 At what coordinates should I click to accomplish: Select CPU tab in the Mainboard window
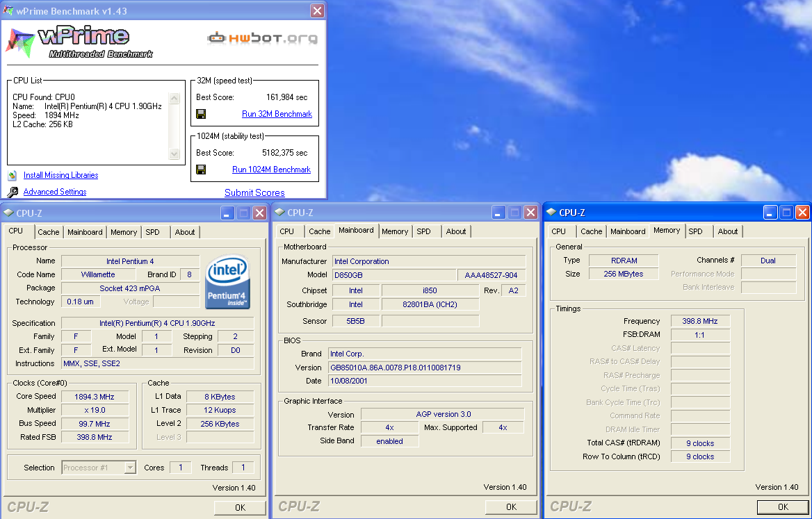click(287, 232)
